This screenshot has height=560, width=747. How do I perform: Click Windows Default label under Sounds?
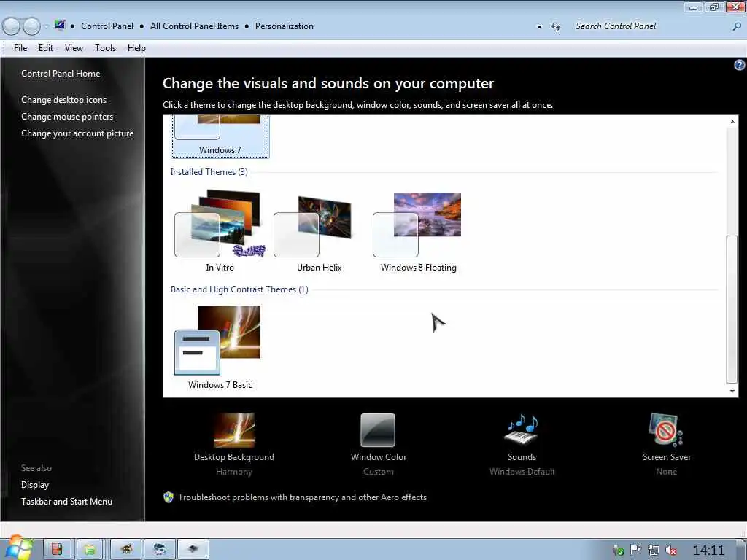(522, 472)
